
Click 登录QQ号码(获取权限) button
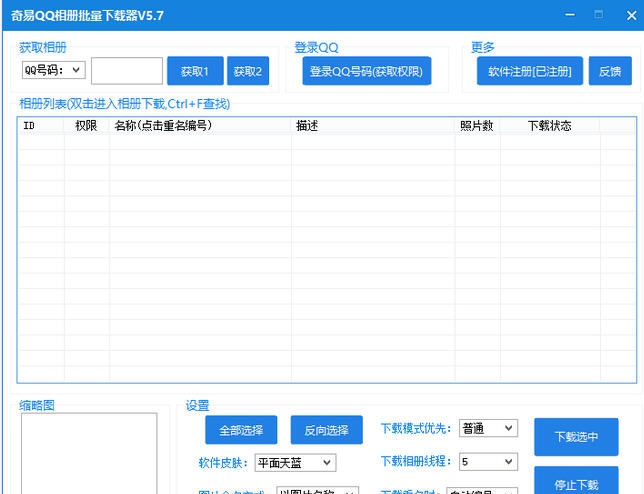click(366, 71)
